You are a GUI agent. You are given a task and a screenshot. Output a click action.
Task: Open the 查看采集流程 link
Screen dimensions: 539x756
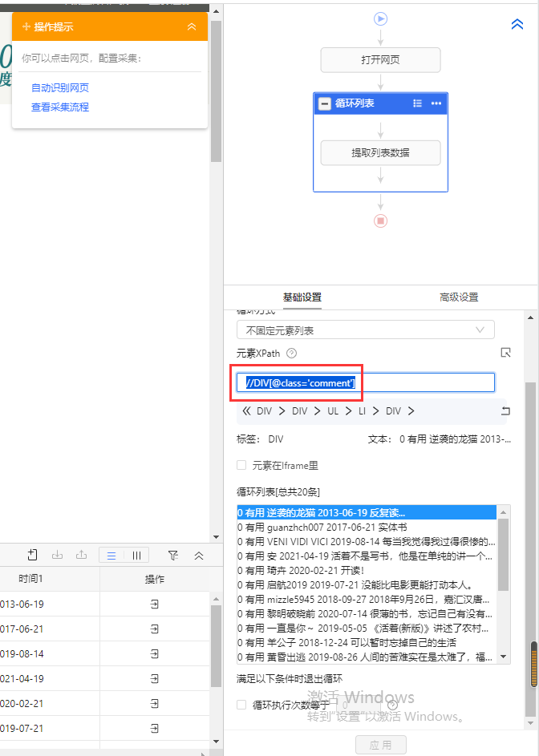click(60, 107)
